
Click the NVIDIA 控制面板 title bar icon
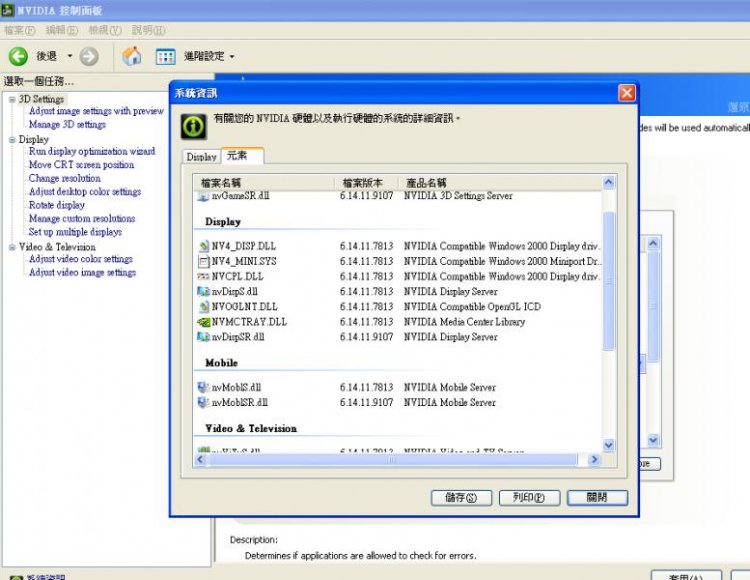[x=8, y=10]
